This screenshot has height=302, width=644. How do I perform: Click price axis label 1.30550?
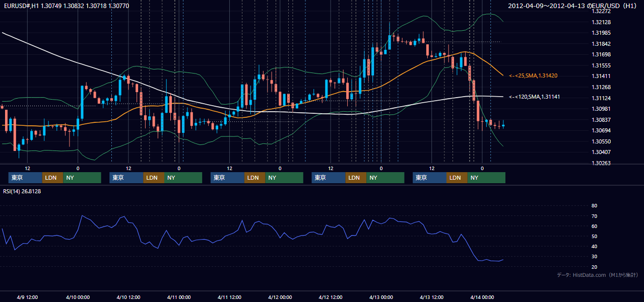[x=601, y=141]
